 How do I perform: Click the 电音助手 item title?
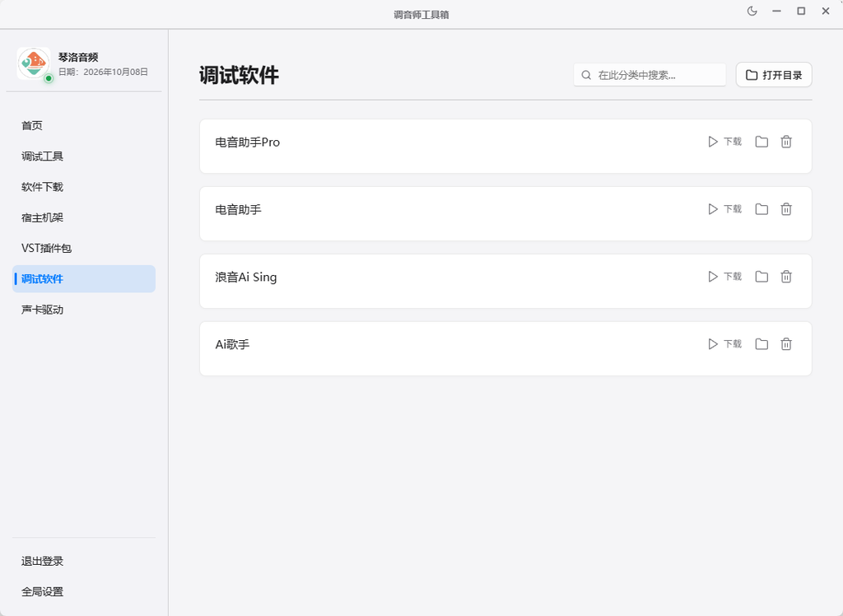pyautogui.click(x=238, y=209)
